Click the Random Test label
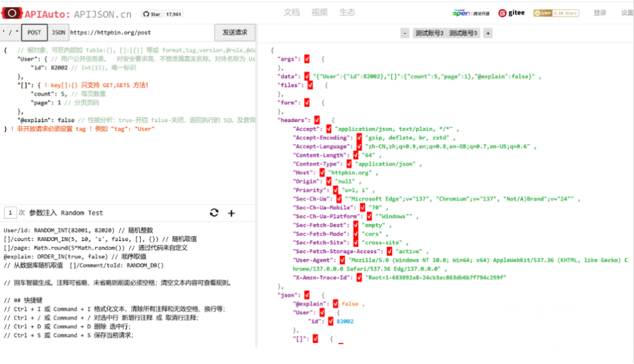This screenshot has width=634, height=364. 82,213
